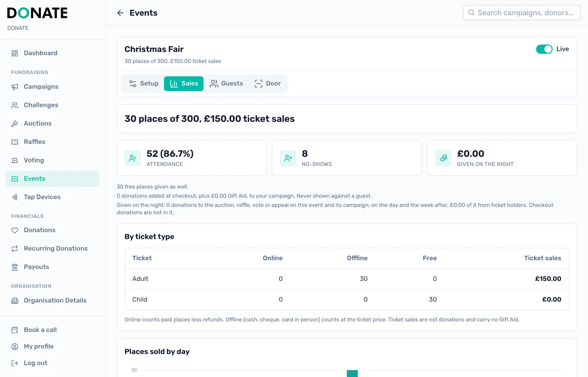
Task: Click the Setup tab sliders icon
Action: click(133, 83)
